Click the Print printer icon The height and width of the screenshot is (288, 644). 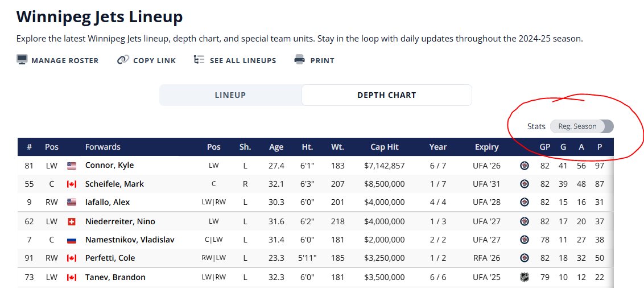(300, 60)
